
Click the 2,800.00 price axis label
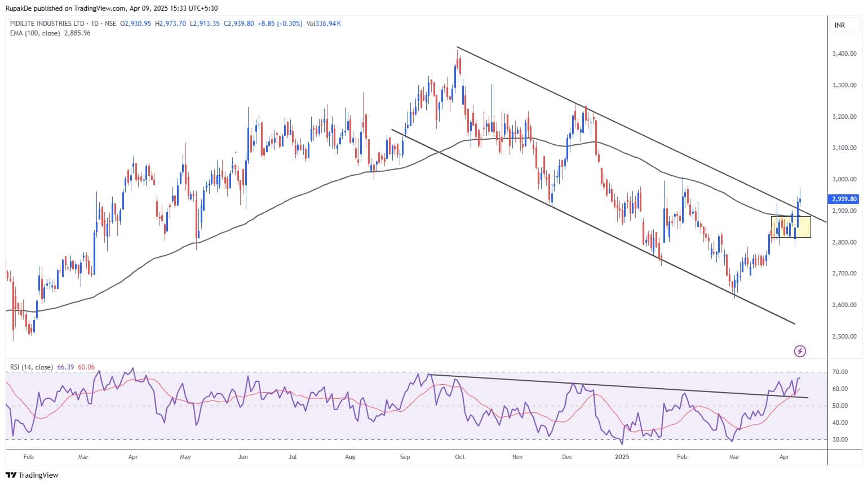(844, 242)
